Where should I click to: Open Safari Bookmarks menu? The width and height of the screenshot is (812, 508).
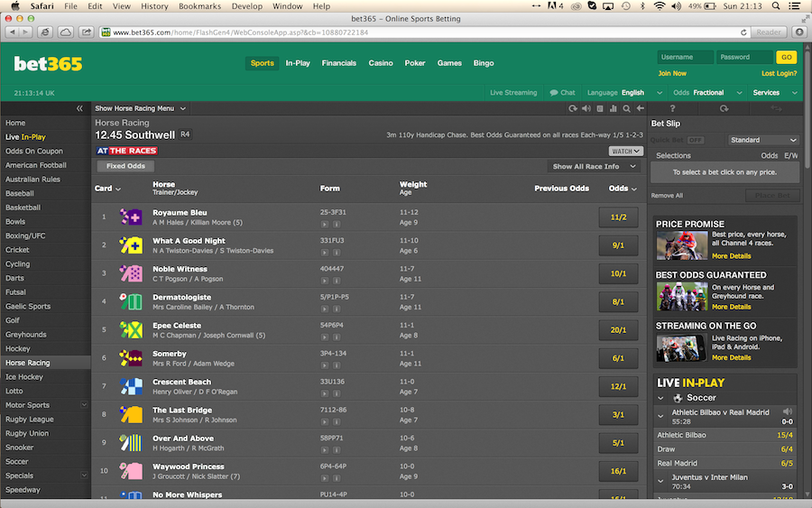tap(199, 6)
